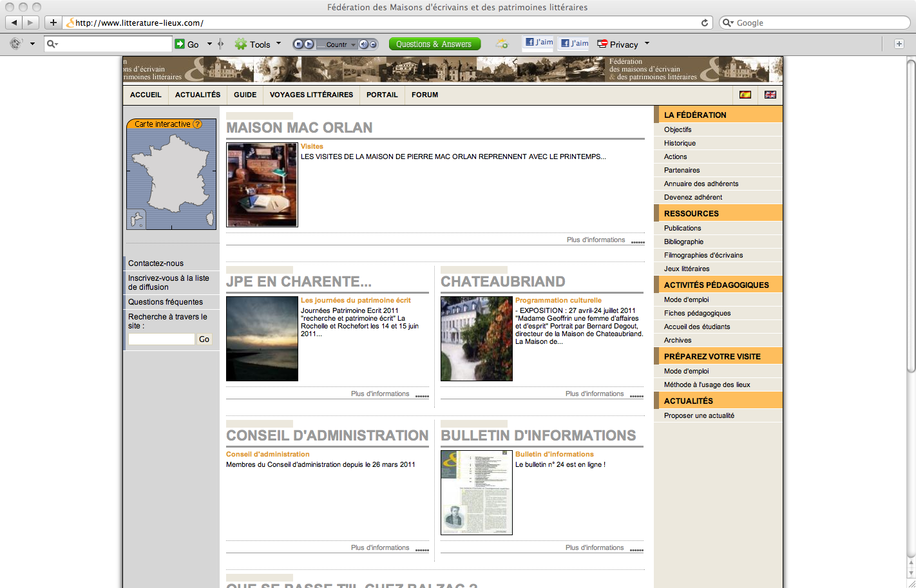This screenshot has width=916, height=588.
Task: Click the green Questions & Answers button
Action: pyautogui.click(x=434, y=44)
